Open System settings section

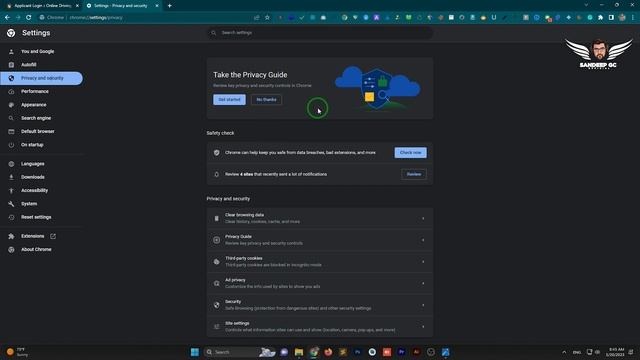(29, 204)
